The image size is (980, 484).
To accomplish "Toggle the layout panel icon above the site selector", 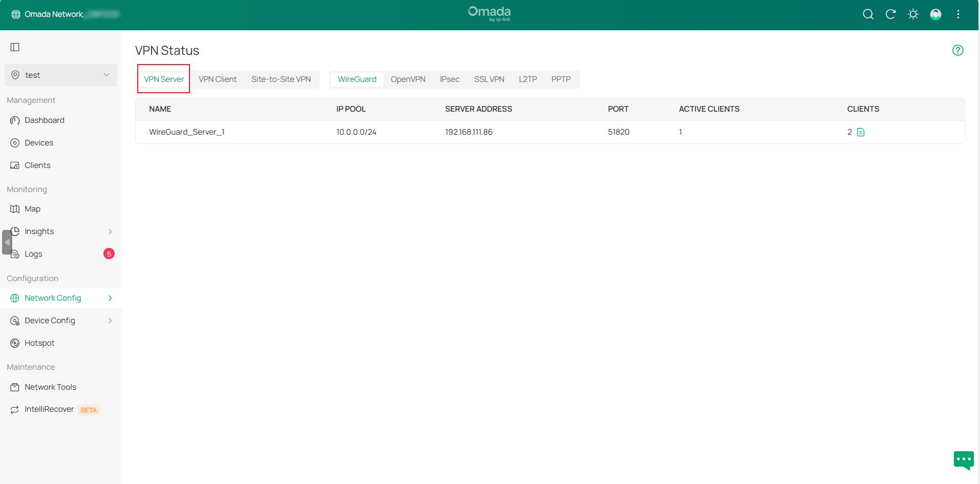I will [x=14, y=47].
